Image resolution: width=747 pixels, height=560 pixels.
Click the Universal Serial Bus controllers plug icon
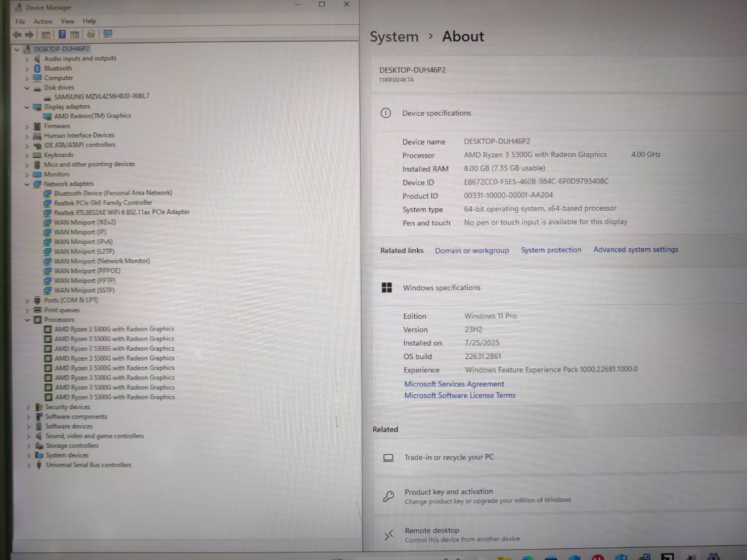pyautogui.click(x=39, y=465)
